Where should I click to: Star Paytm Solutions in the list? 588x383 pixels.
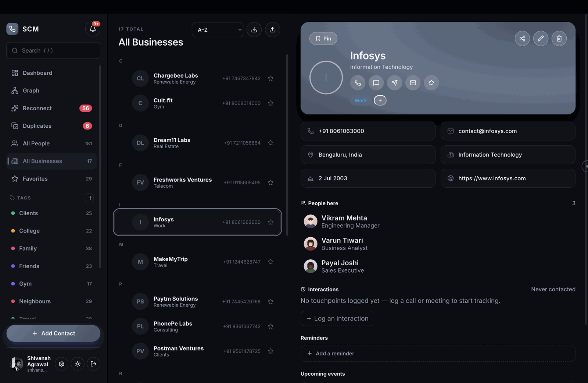click(270, 302)
